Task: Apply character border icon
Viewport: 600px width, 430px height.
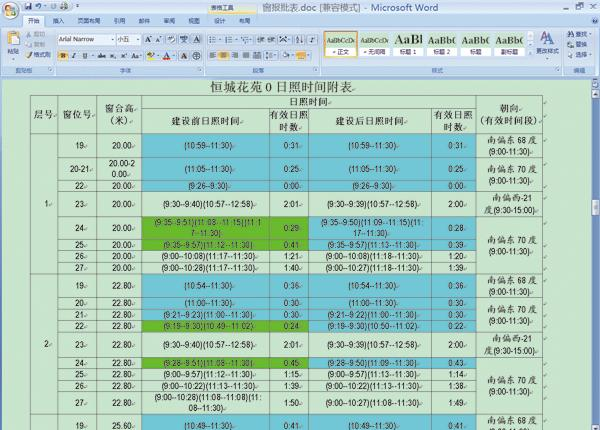Action: (197, 39)
